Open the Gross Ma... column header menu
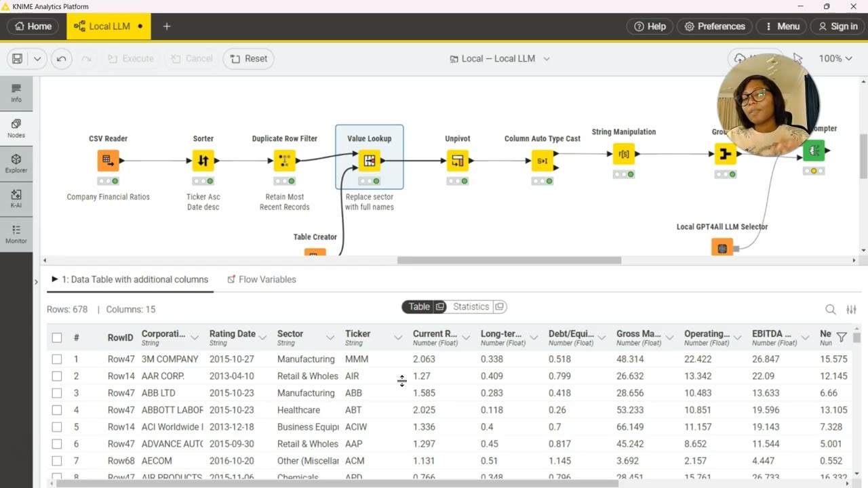Screen dimensions: 868x488 click(x=669, y=337)
